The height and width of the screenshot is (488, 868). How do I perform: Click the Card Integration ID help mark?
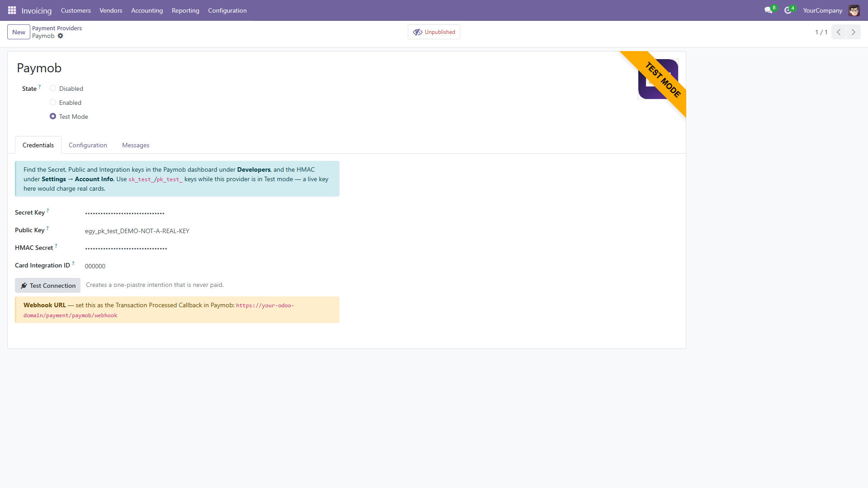pyautogui.click(x=73, y=263)
